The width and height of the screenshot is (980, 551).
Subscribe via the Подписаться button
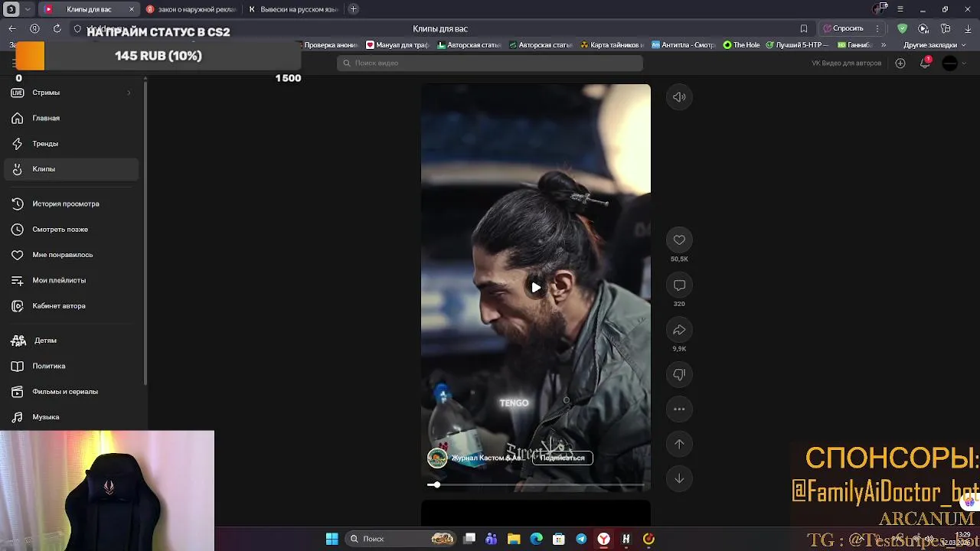tap(562, 458)
